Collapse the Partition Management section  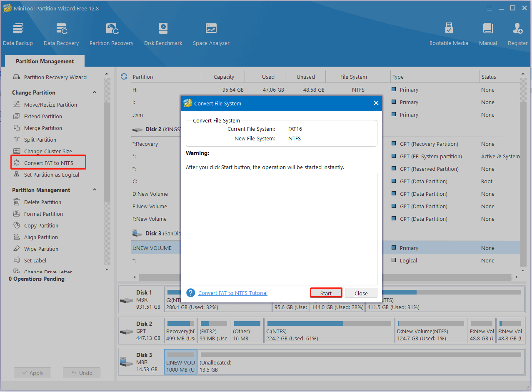point(95,190)
